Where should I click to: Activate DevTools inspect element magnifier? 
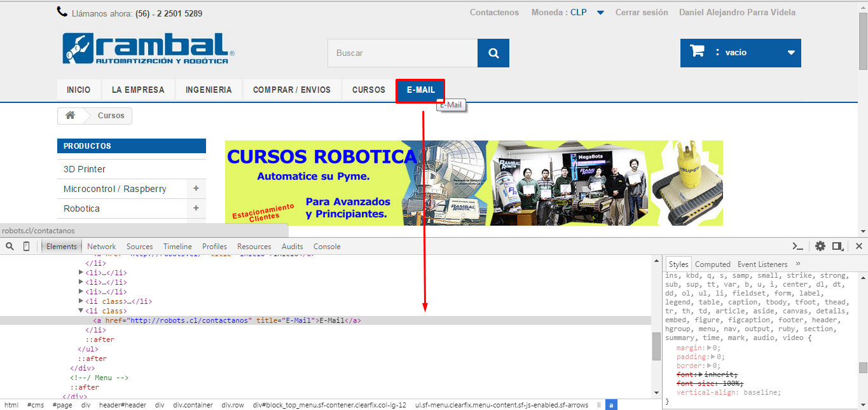click(x=10, y=246)
